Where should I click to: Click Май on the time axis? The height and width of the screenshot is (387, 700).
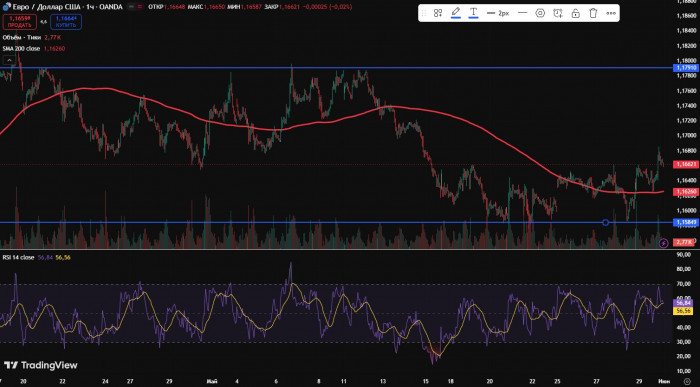tap(212, 381)
